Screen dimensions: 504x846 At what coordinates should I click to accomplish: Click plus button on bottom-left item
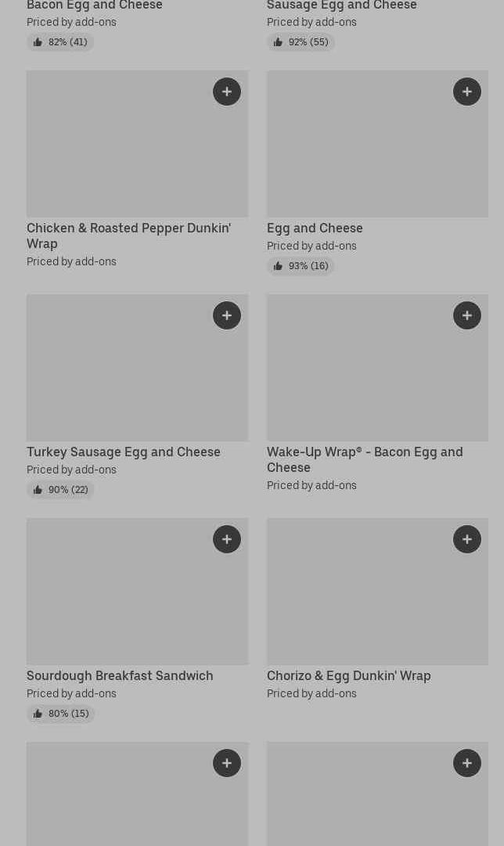pyautogui.click(x=227, y=763)
